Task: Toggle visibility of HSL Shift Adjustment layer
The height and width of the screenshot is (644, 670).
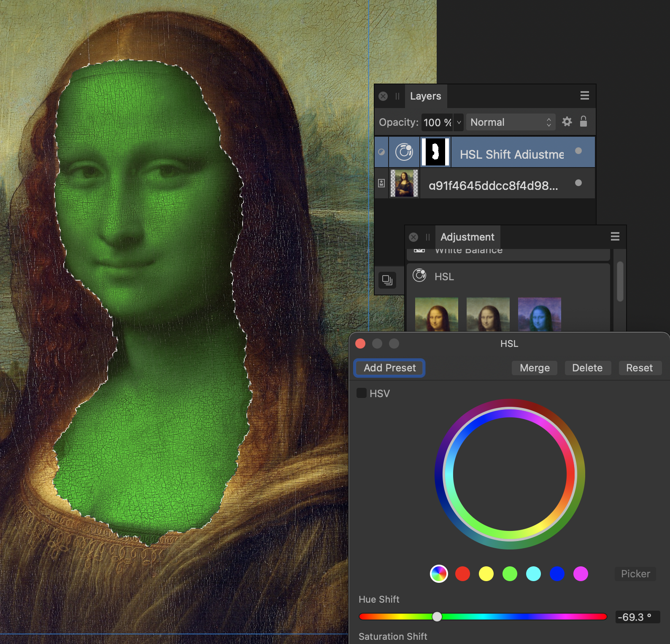Action: click(578, 151)
